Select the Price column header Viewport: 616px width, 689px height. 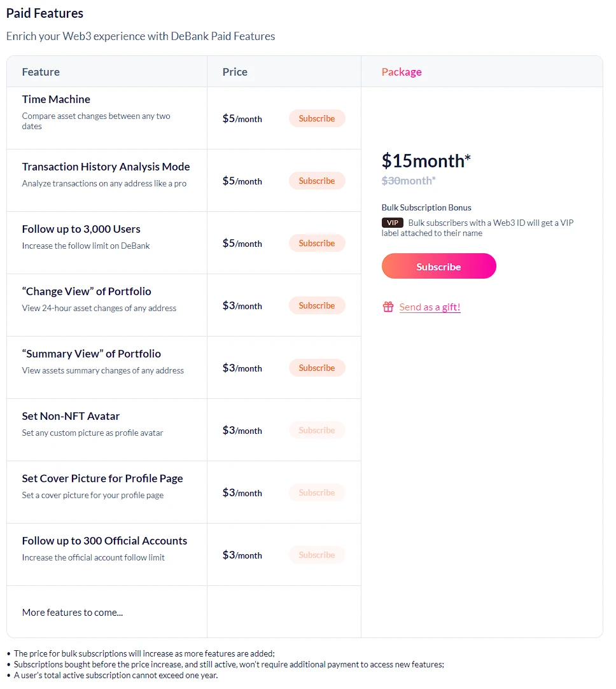[x=234, y=72]
